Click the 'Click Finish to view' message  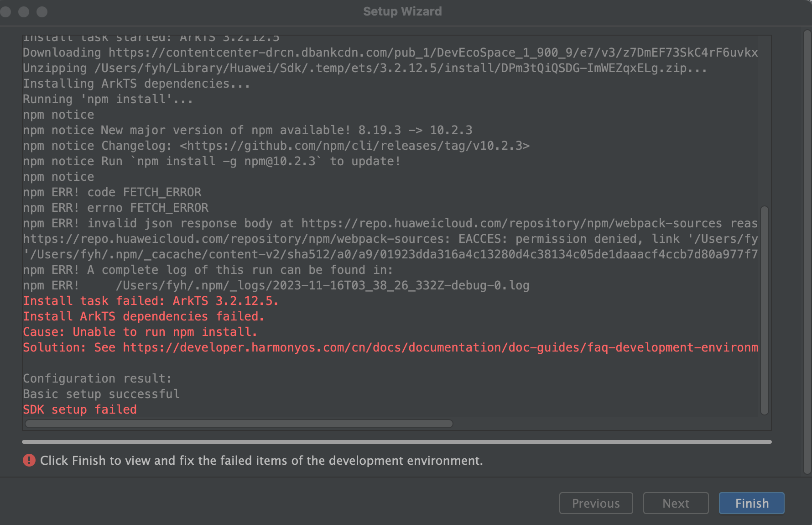tap(261, 460)
